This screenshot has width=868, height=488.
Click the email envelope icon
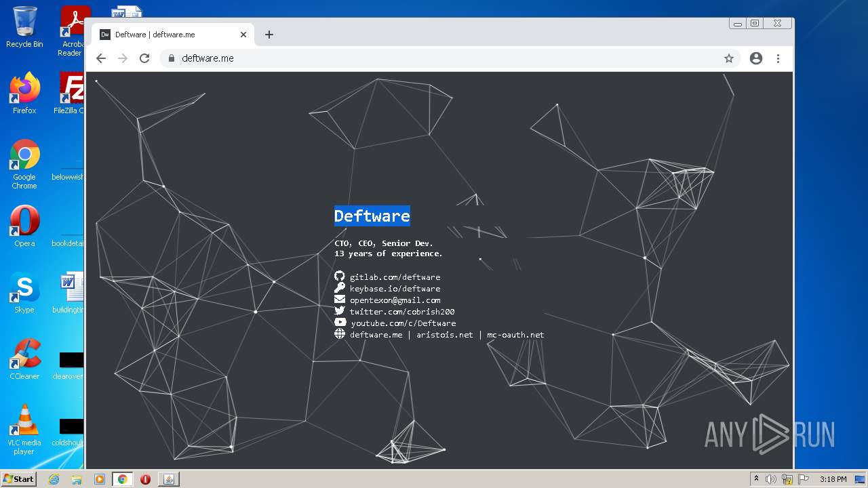click(x=340, y=299)
